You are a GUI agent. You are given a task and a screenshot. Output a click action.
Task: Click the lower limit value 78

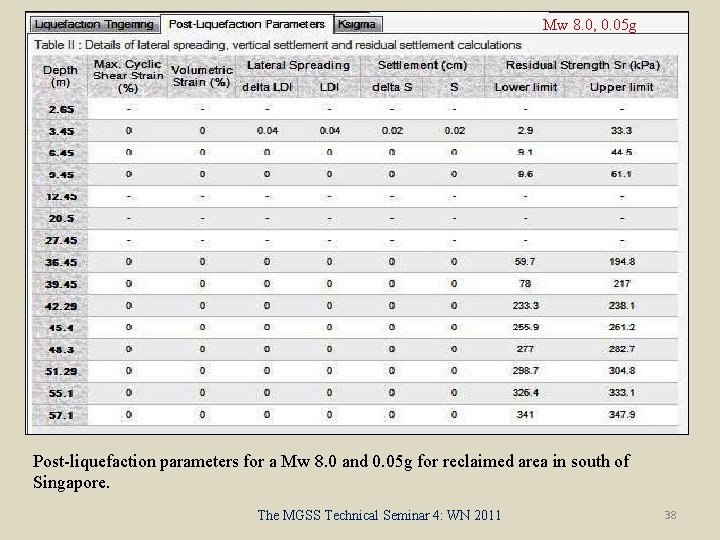(525, 284)
